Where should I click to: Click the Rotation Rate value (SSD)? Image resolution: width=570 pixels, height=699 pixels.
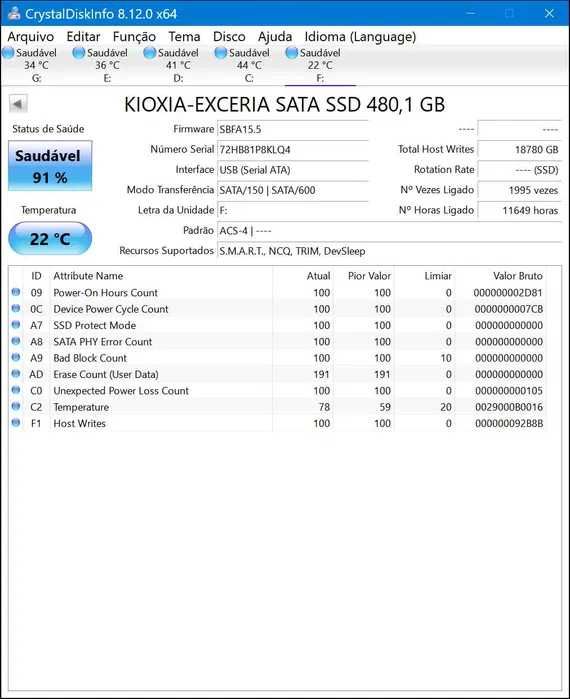point(519,170)
